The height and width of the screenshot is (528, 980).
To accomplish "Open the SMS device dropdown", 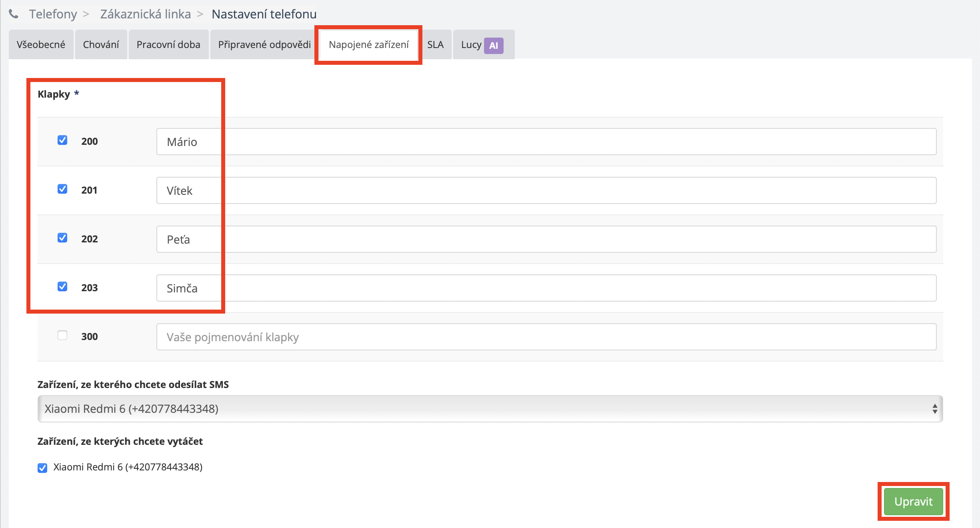I will tap(490, 408).
